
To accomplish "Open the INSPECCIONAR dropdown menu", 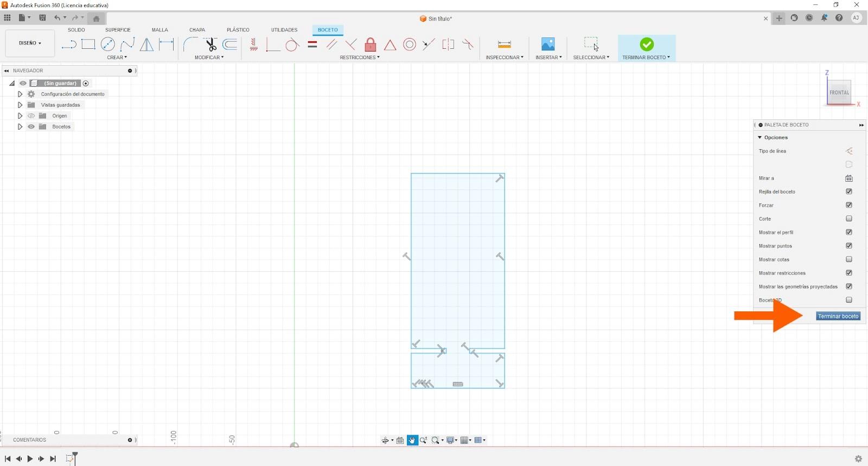I will 505,58.
